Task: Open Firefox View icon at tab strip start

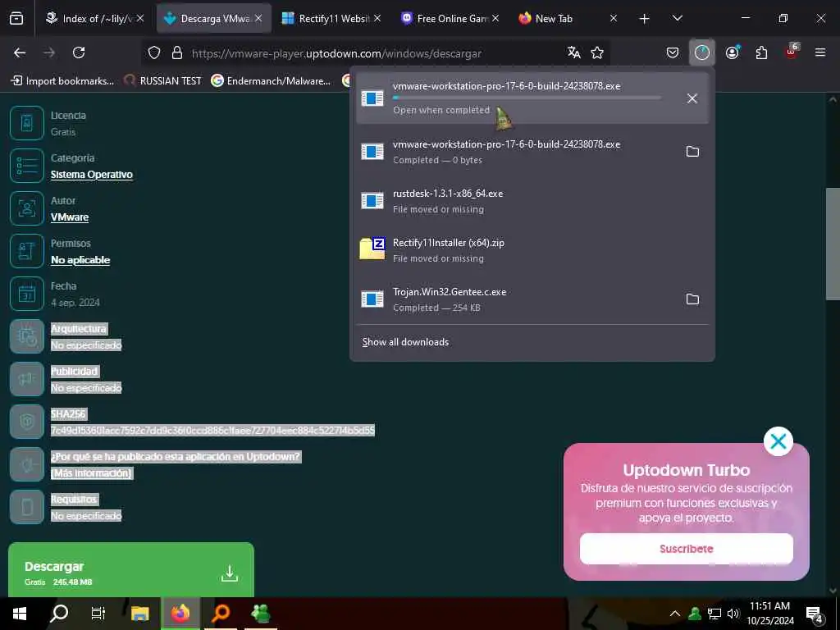Action: [16, 18]
